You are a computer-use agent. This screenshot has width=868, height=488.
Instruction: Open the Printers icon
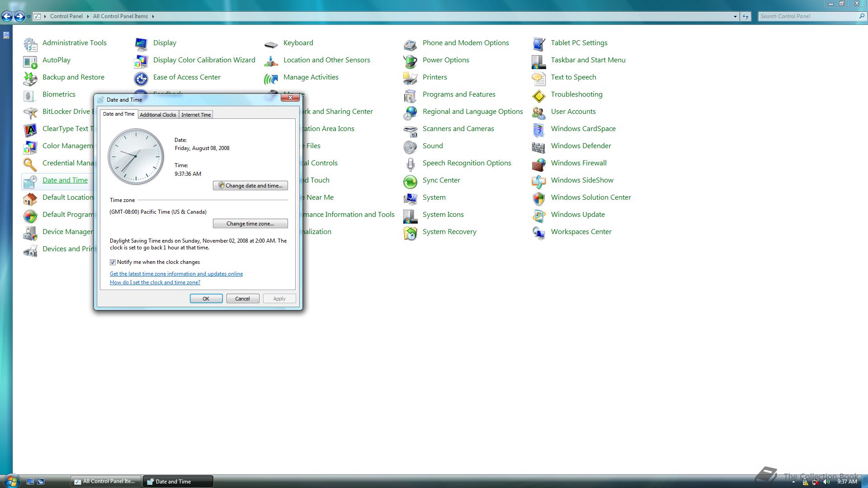click(x=410, y=78)
